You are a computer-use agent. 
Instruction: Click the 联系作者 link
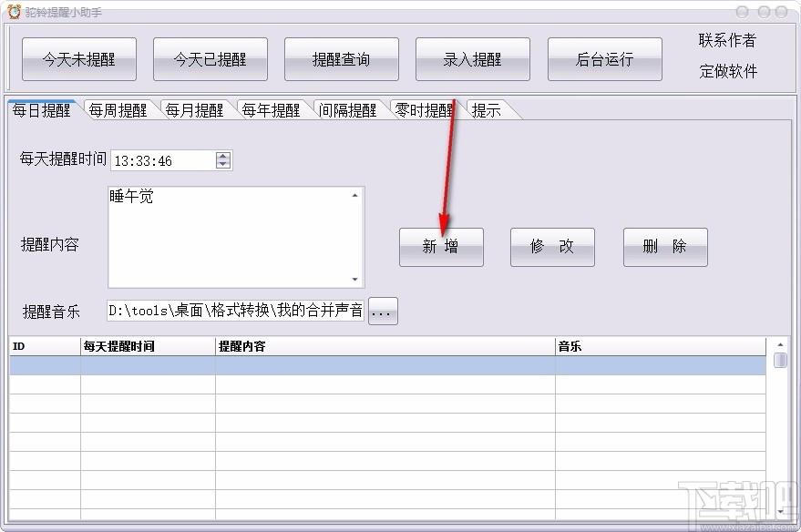(727, 40)
